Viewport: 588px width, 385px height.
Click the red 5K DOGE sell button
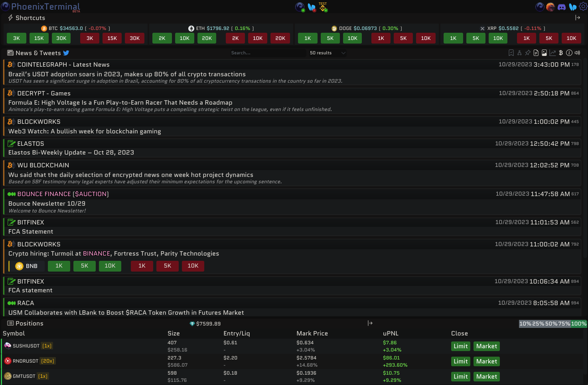pos(403,38)
